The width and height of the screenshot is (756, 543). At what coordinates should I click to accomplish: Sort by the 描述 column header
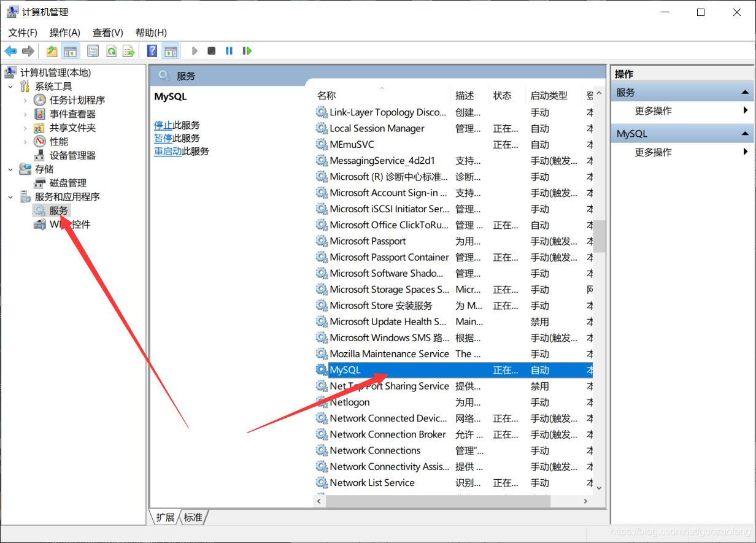(469, 95)
